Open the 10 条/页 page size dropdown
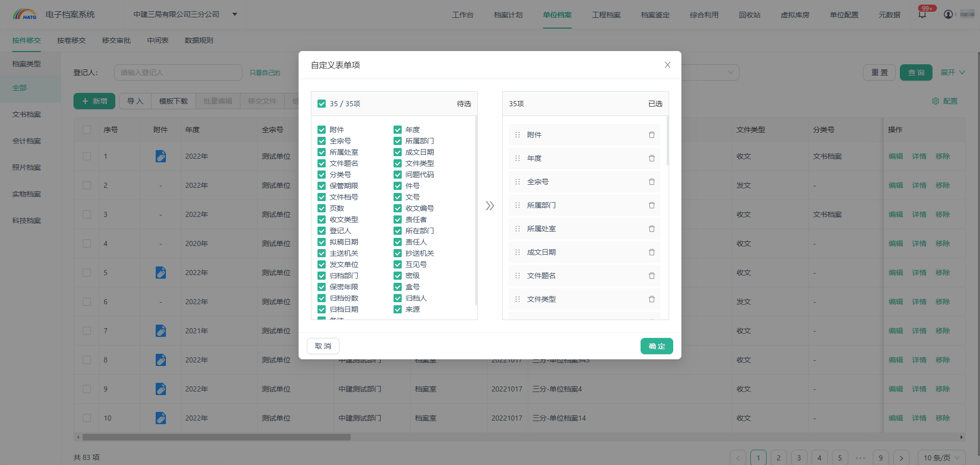This screenshot has width=980, height=465. click(941, 457)
